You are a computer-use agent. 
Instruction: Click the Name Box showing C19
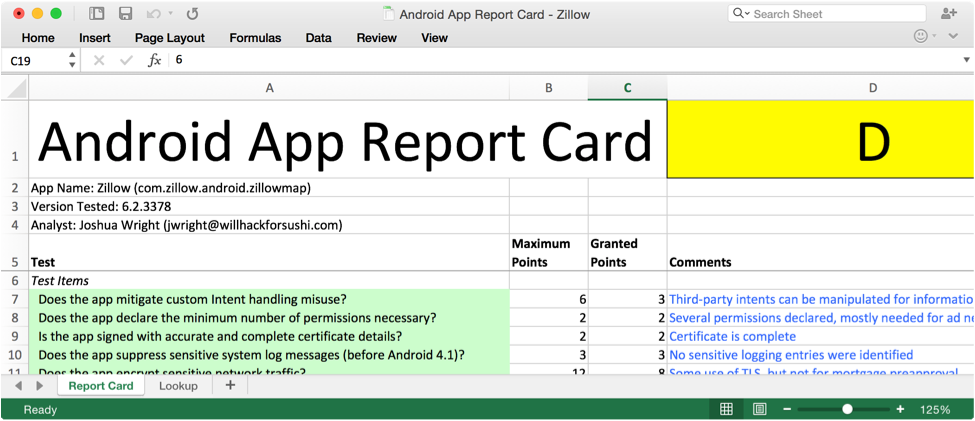pos(34,60)
